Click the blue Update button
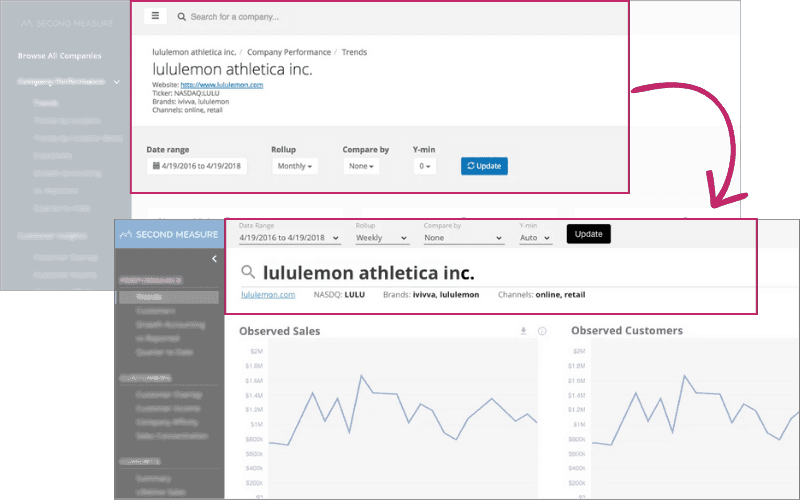The image size is (800, 500). point(484,166)
